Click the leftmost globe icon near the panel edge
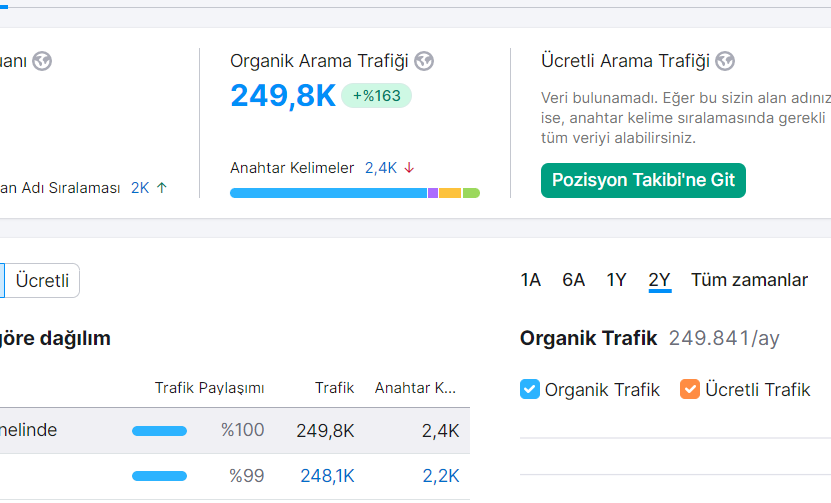 (42, 61)
